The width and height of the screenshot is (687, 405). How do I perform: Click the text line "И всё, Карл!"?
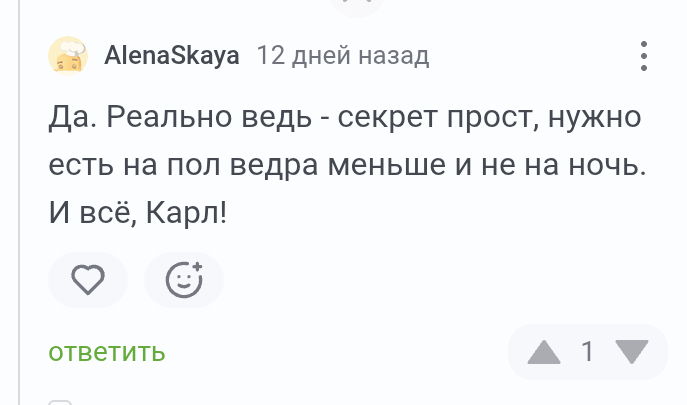point(138,213)
